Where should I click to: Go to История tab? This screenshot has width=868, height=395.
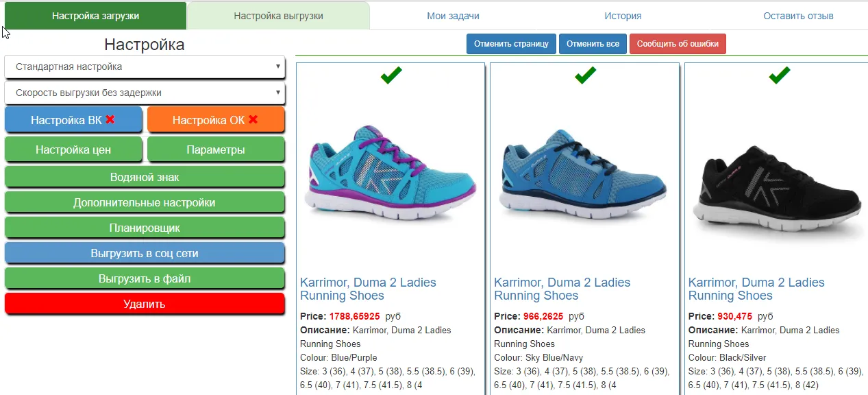point(623,16)
